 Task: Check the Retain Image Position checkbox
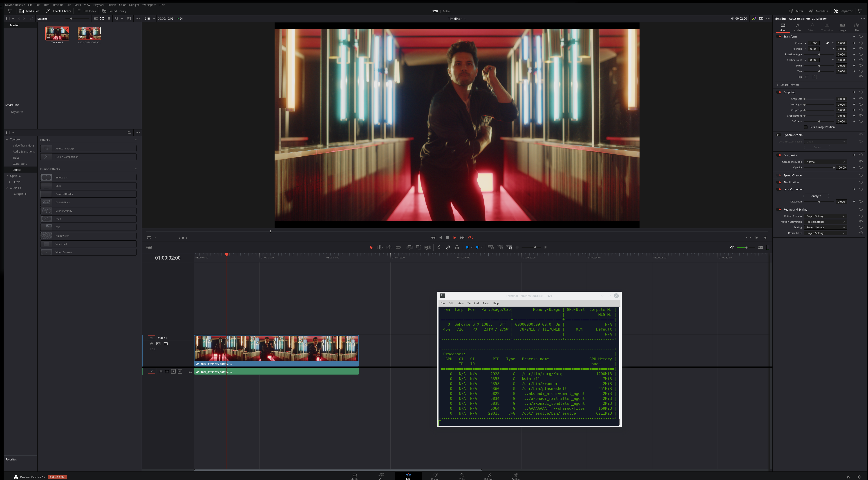coord(806,127)
